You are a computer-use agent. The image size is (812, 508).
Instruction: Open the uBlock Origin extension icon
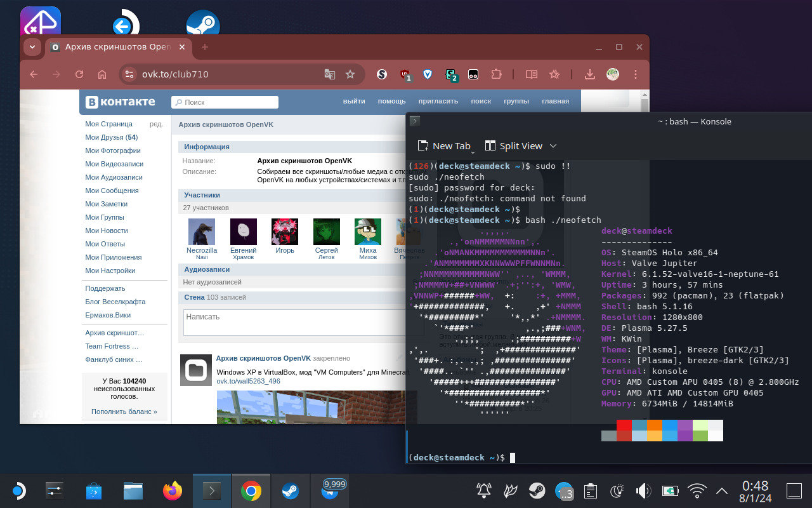405,75
